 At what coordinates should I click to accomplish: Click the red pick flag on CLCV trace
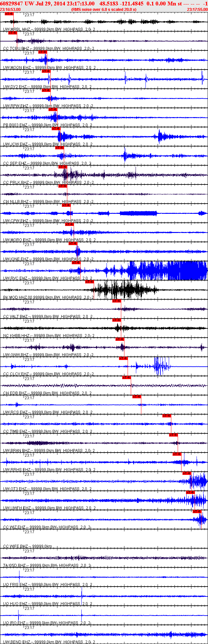pos(123,358)
